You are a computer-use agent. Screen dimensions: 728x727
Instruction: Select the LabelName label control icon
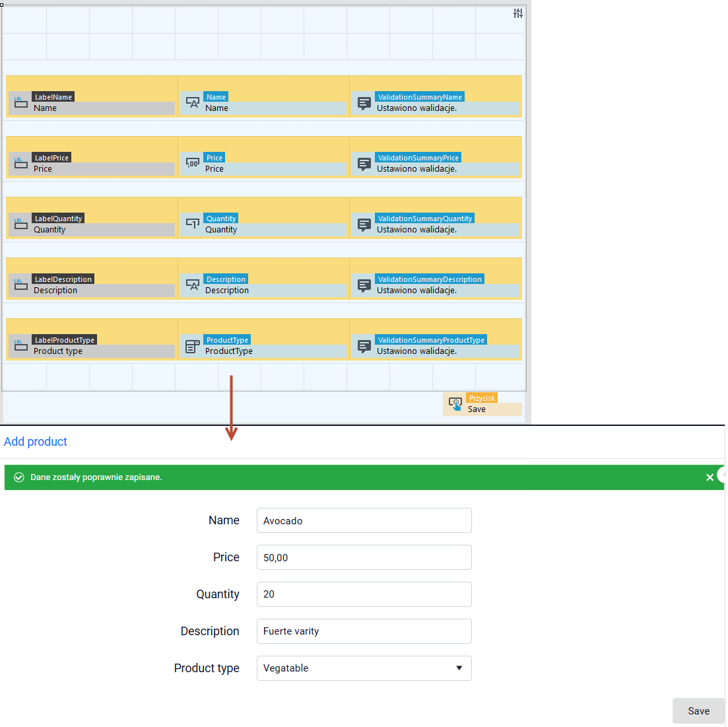[x=20, y=102]
